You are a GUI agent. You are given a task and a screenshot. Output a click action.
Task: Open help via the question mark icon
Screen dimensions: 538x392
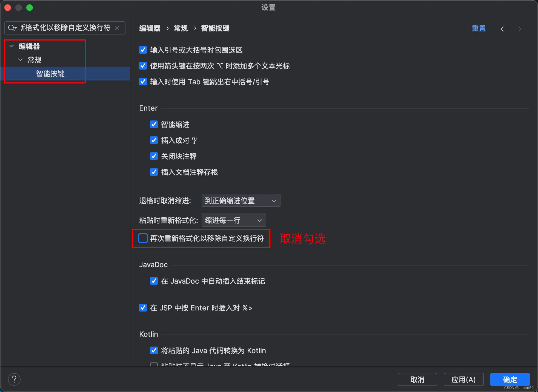(x=14, y=379)
